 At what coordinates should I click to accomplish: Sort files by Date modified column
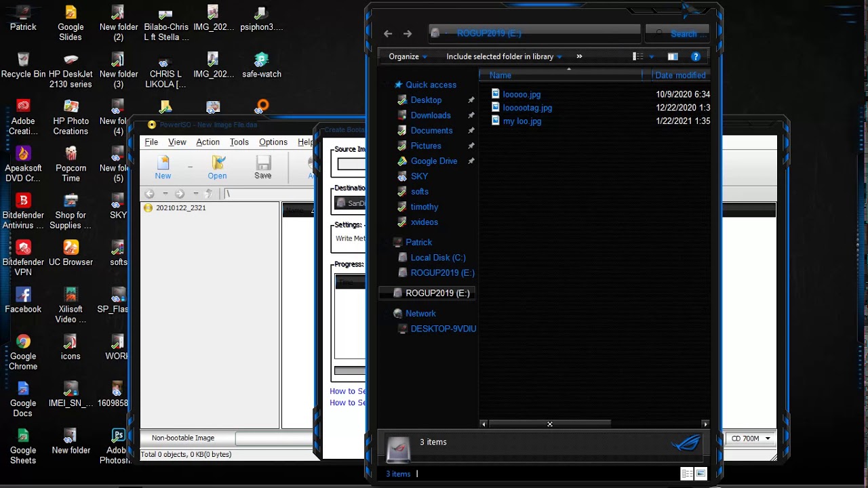(x=681, y=75)
